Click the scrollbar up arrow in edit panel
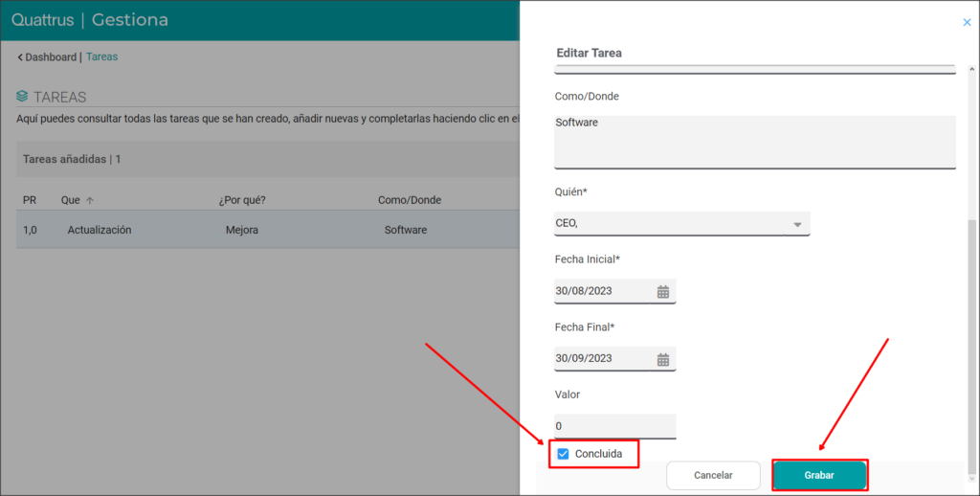This screenshot has height=496, width=980. pyautogui.click(x=971, y=70)
